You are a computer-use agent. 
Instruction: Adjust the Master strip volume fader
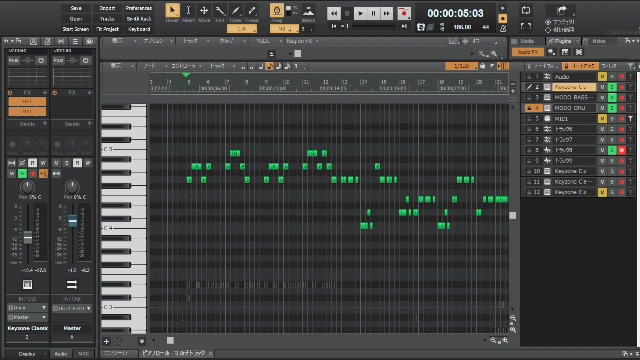(x=72, y=220)
